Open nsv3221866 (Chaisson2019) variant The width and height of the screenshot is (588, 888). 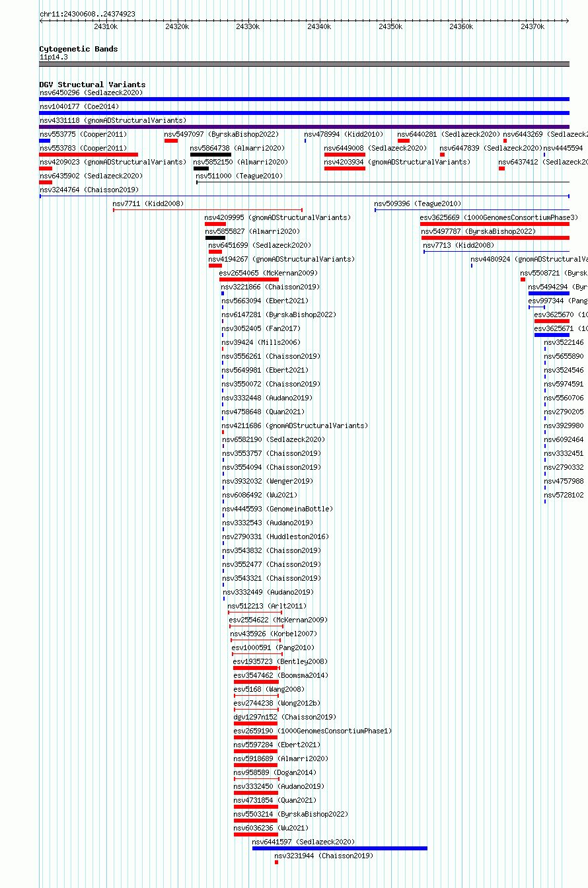click(x=271, y=287)
